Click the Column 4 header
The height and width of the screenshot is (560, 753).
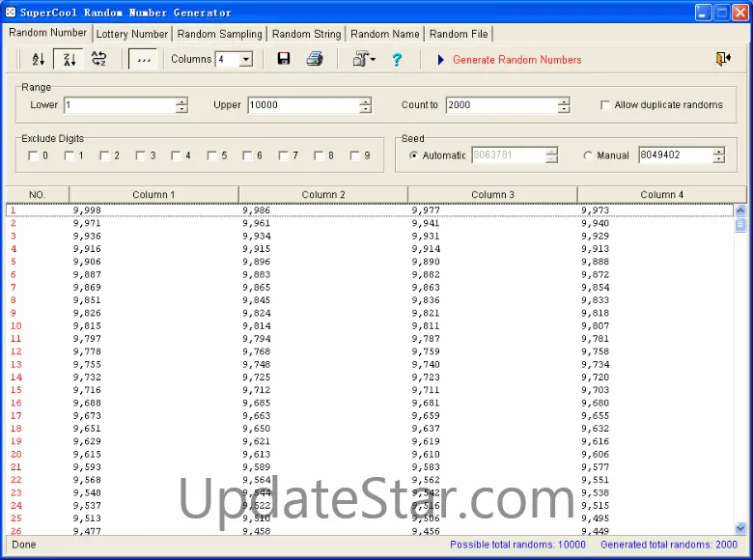coord(661,194)
